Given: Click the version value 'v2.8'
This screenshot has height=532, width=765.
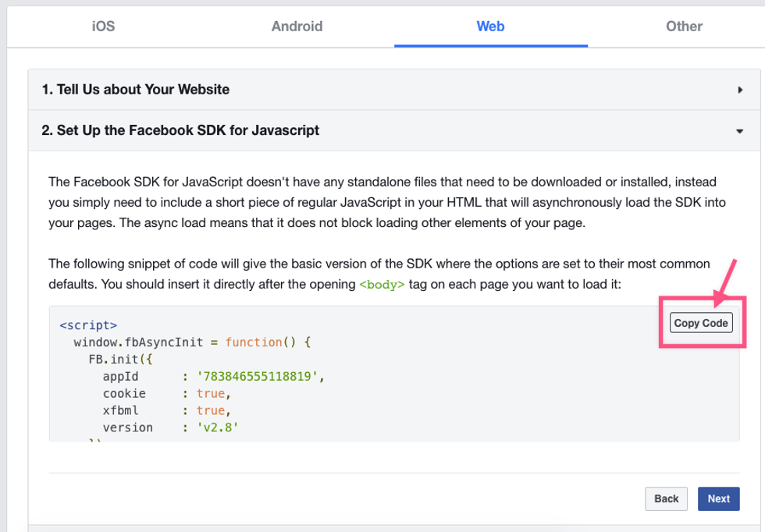Looking at the screenshot, I should tap(216, 427).
